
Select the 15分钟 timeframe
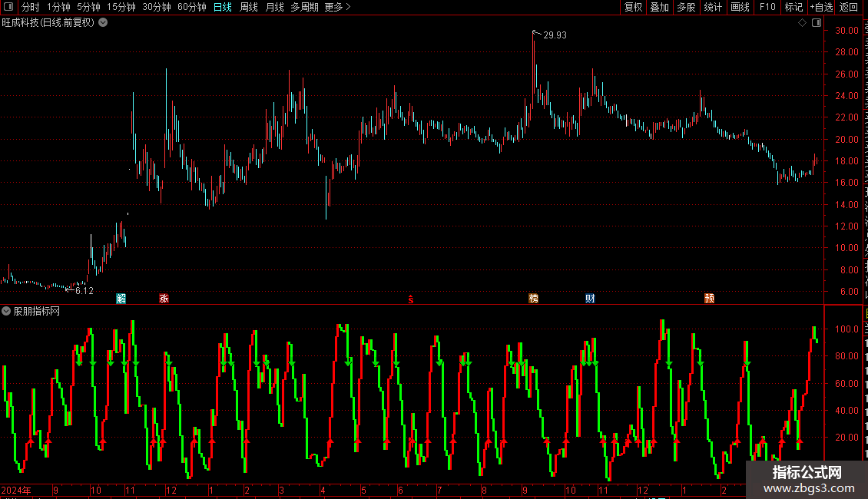pos(121,7)
